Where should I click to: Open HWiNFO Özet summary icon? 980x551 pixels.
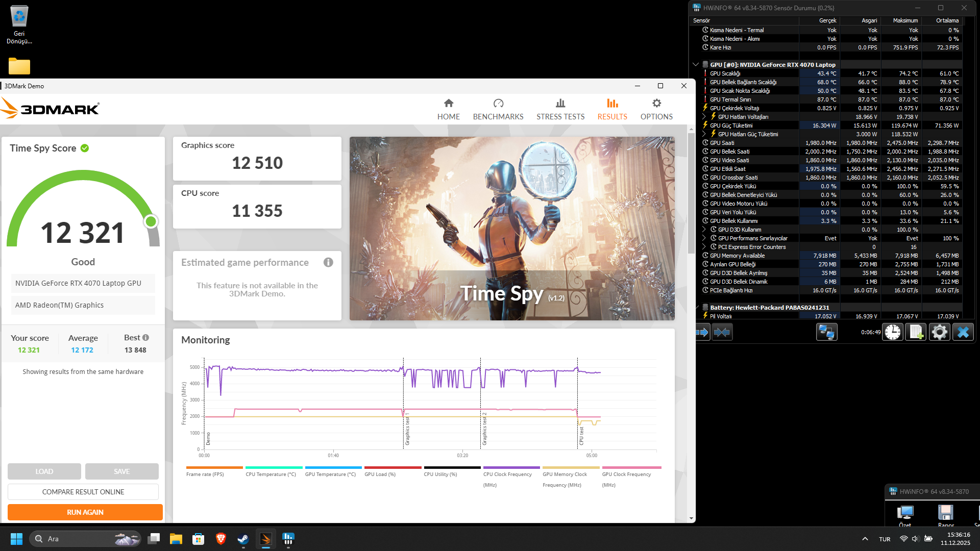pos(905,514)
